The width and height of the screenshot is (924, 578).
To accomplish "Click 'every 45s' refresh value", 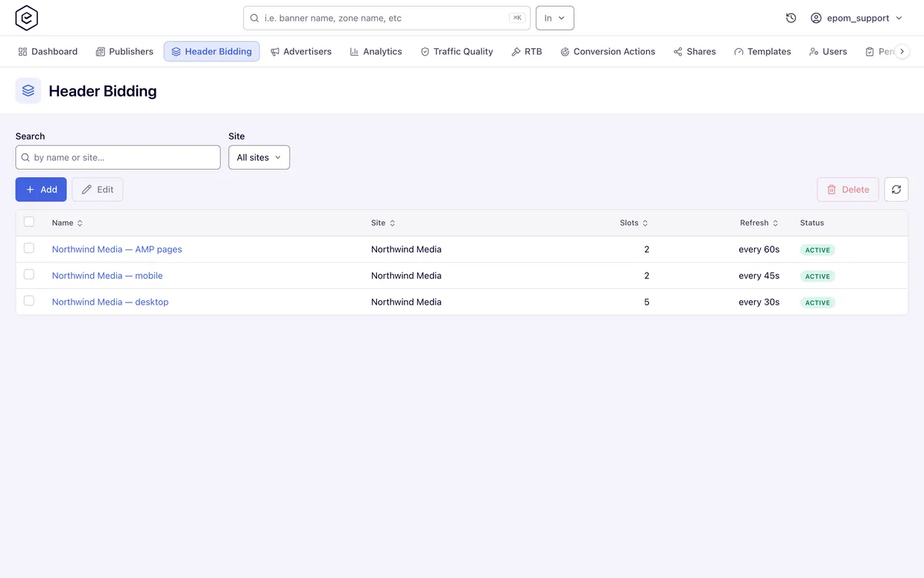I will tap(759, 276).
